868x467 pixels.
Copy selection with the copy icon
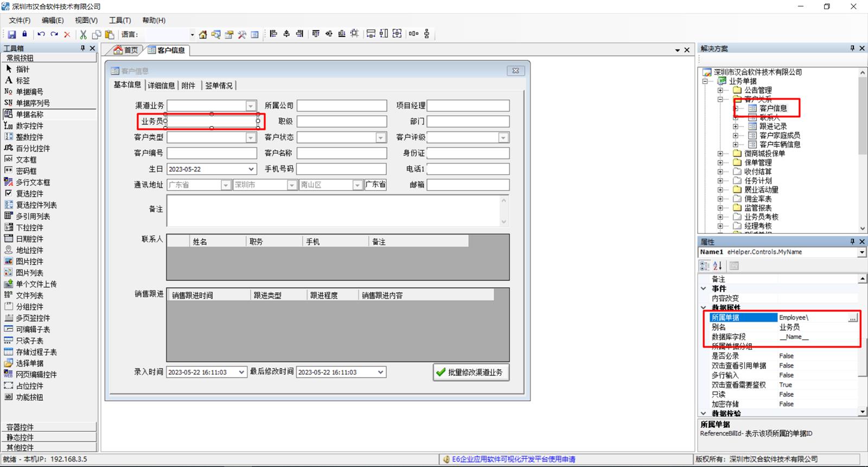coord(97,34)
